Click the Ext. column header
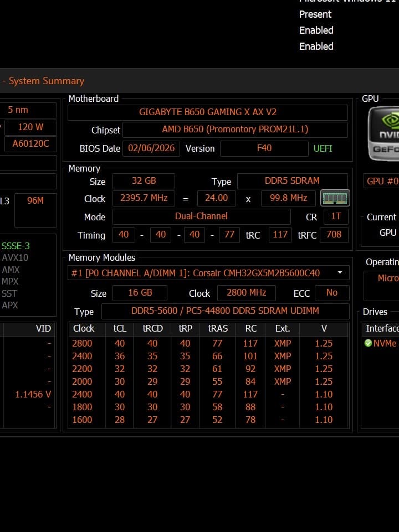Viewport: 399px width, 532px height. [x=283, y=328]
